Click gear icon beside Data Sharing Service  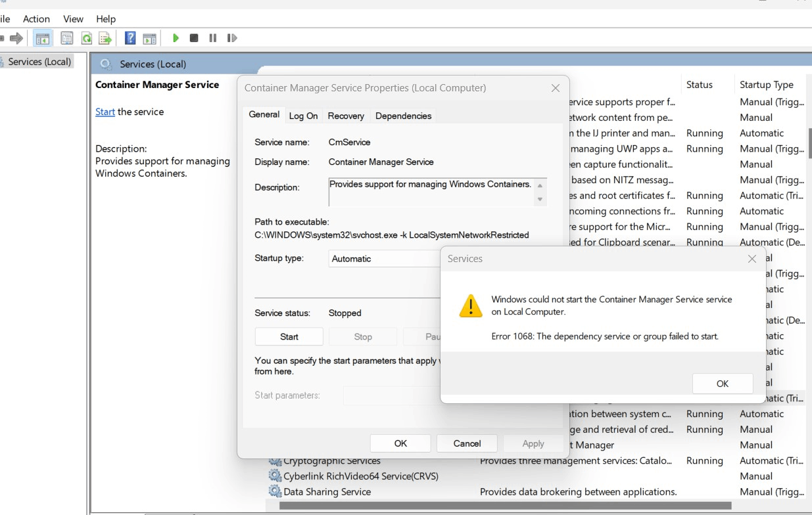click(275, 491)
